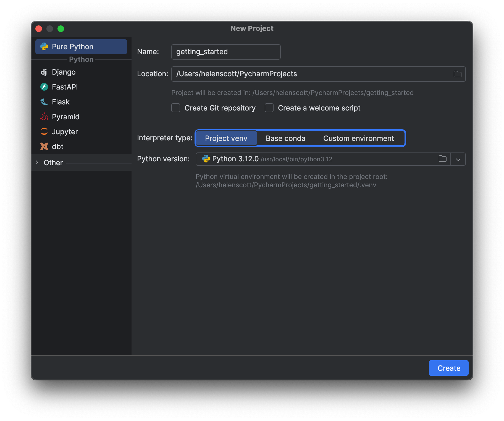Viewport: 504px width, 421px height.
Task: Open the Python version dropdown arrow
Action: pos(458,159)
